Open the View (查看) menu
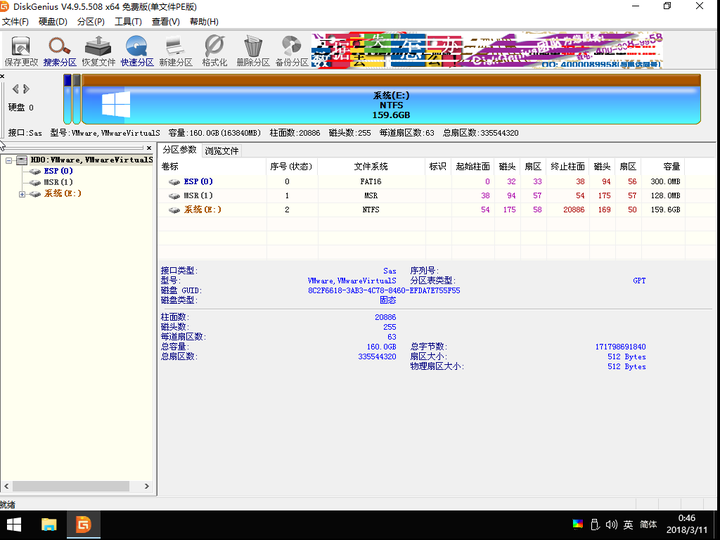This screenshot has height=540, width=720. [166, 22]
